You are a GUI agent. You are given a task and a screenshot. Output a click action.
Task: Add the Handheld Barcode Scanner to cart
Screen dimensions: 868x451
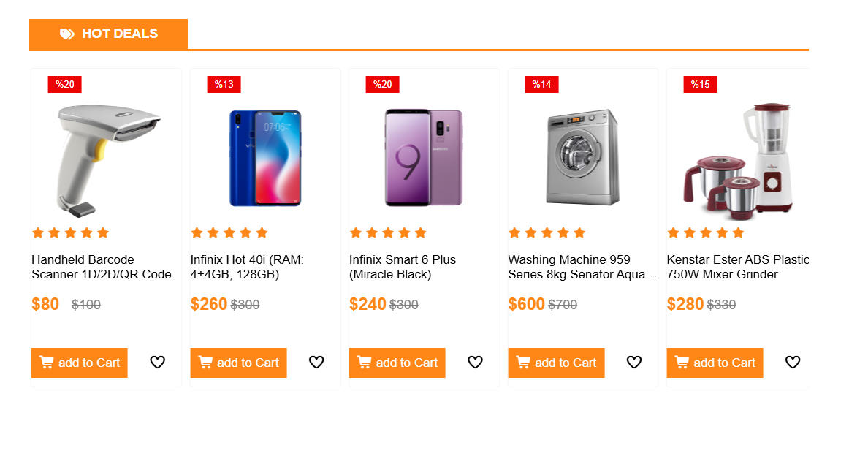[79, 363]
